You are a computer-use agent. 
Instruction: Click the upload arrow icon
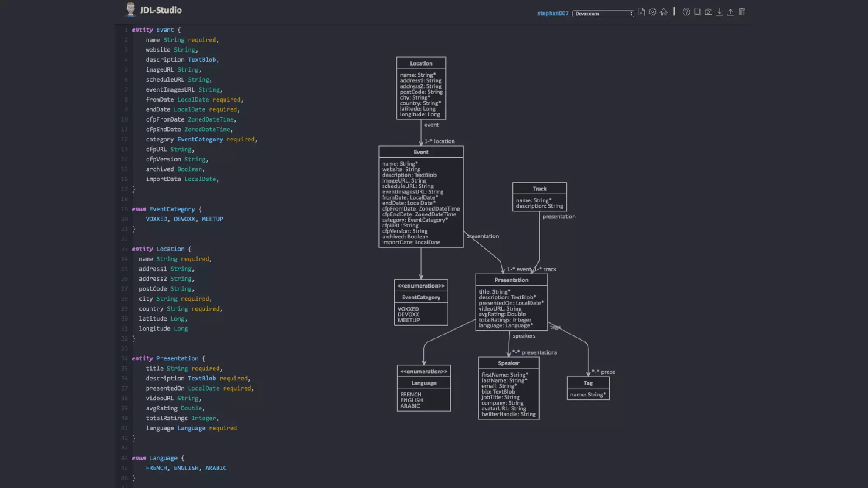point(731,12)
